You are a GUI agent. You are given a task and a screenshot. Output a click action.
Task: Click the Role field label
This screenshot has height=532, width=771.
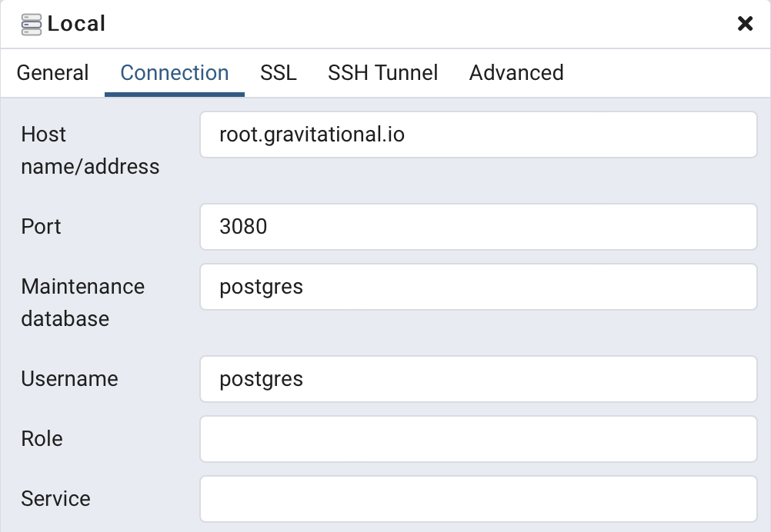point(42,439)
